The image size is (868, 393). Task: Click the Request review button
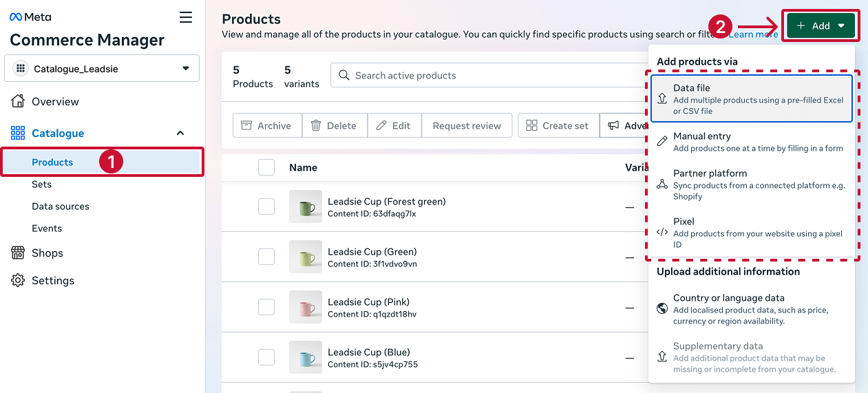click(x=467, y=125)
